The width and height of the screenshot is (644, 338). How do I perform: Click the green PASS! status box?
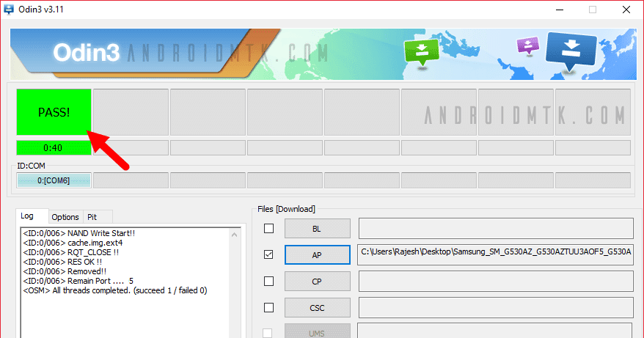click(x=54, y=112)
